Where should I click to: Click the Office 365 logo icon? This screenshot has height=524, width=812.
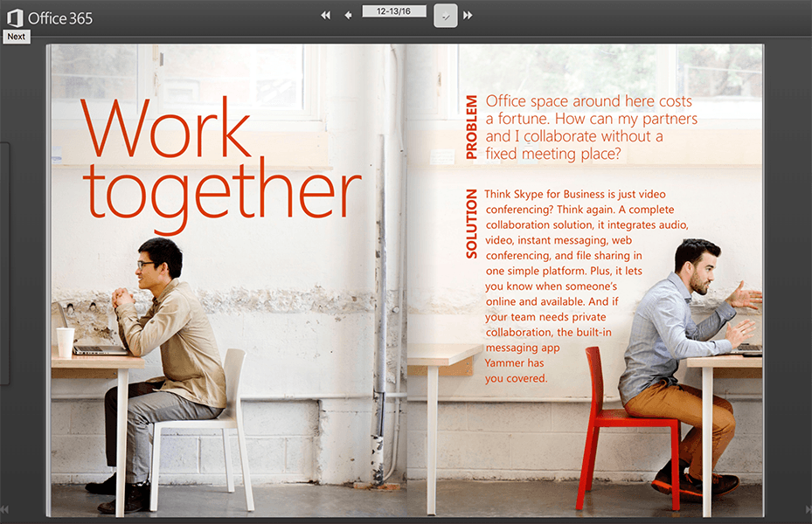pyautogui.click(x=15, y=17)
